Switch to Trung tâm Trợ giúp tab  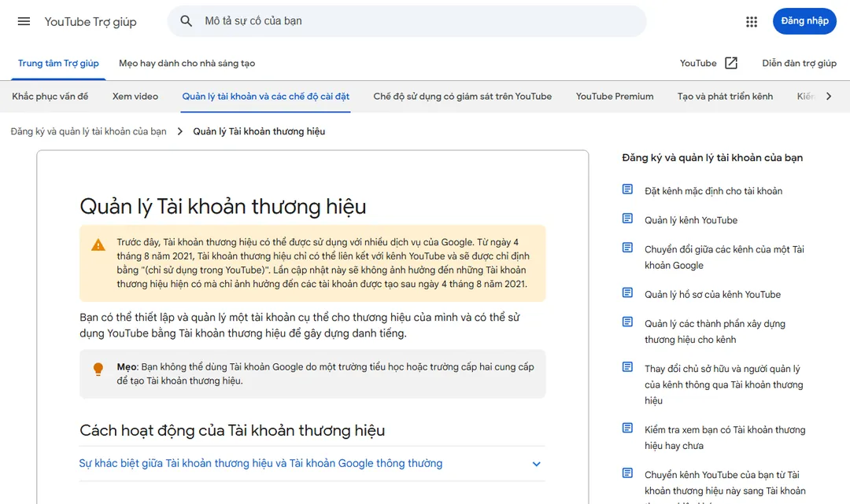58,64
